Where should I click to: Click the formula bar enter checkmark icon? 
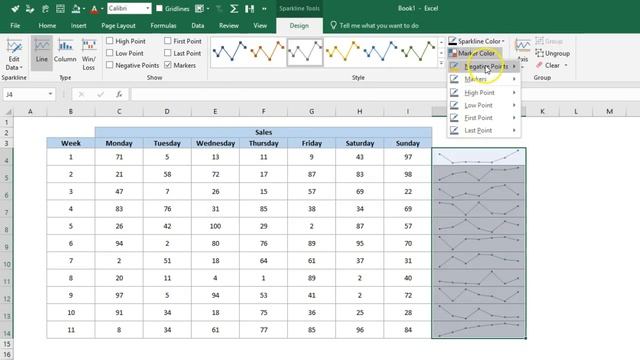point(100,94)
